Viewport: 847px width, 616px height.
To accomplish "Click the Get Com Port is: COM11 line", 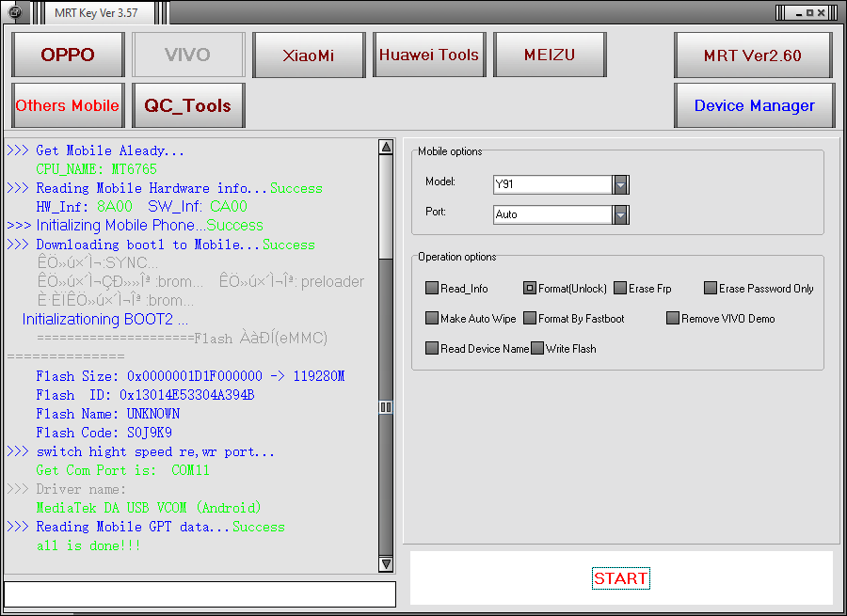I will pyautogui.click(x=122, y=470).
